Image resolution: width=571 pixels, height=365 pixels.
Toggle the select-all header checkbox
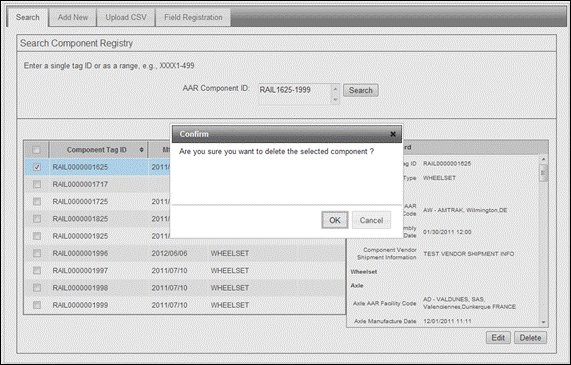tap(36, 150)
